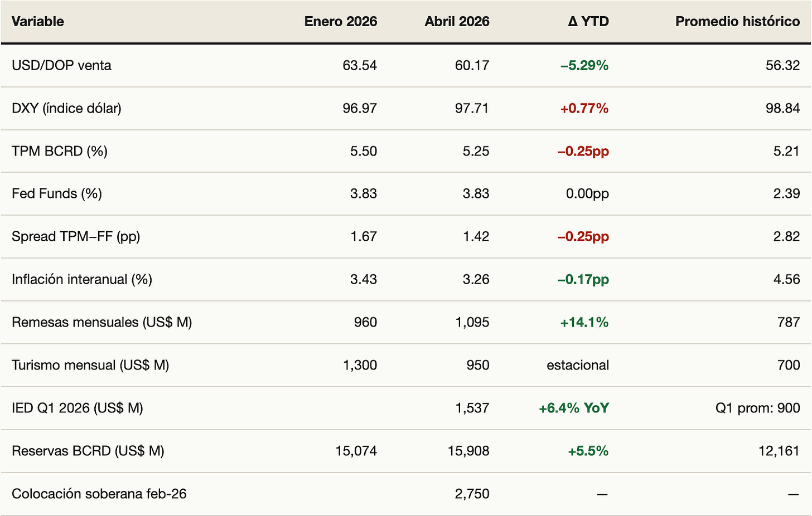Select the +6.4% YoY value
The width and height of the screenshot is (812, 516).
tap(574, 408)
